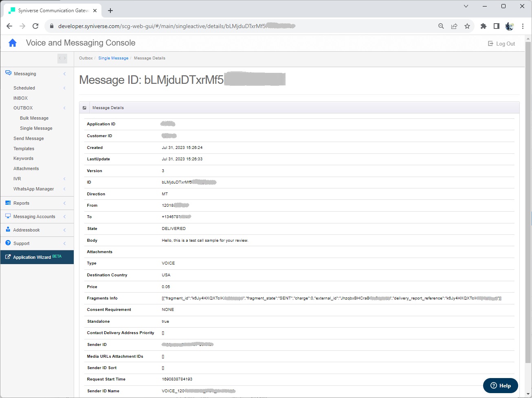Open the home icon of the console
Image resolution: width=532 pixels, height=398 pixels.
pyautogui.click(x=13, y=43)
